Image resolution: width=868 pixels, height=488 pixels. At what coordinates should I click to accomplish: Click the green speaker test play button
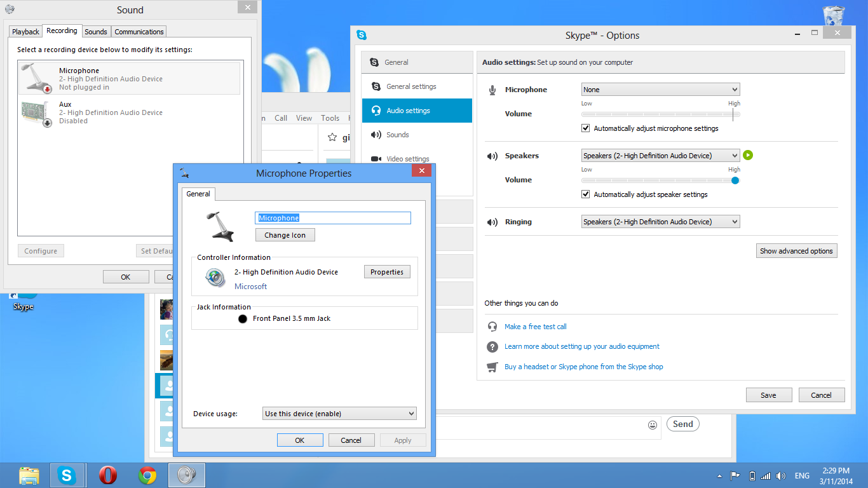pos(748,155)
